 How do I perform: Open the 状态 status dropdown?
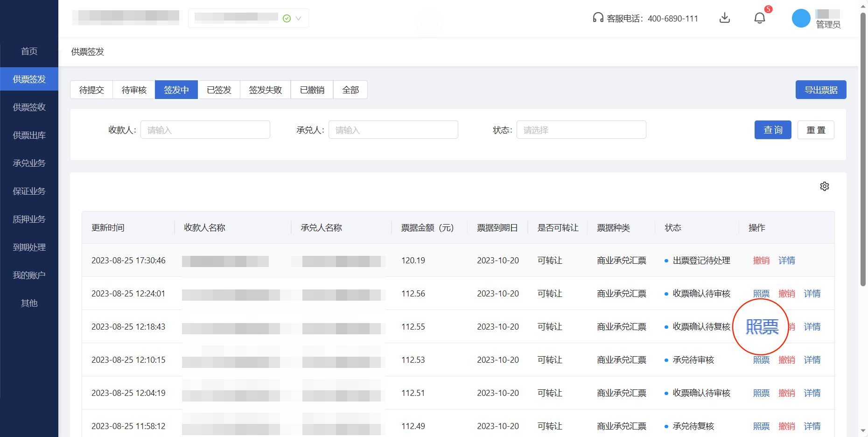pos(581,130)
